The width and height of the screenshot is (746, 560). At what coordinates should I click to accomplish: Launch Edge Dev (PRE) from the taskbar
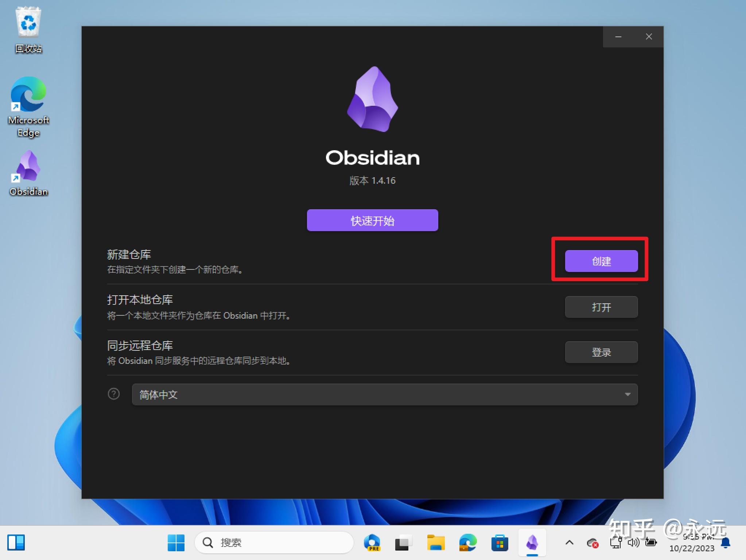(373, 542)
